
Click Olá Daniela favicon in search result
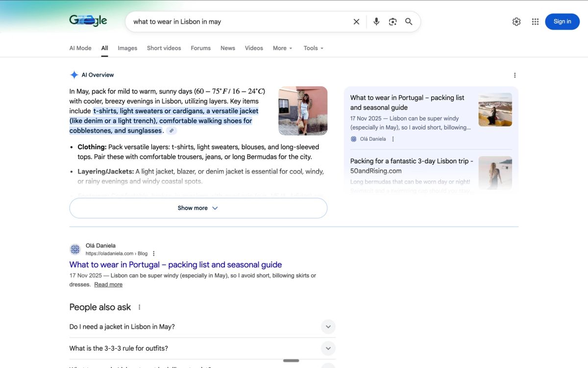coord(75,249)
